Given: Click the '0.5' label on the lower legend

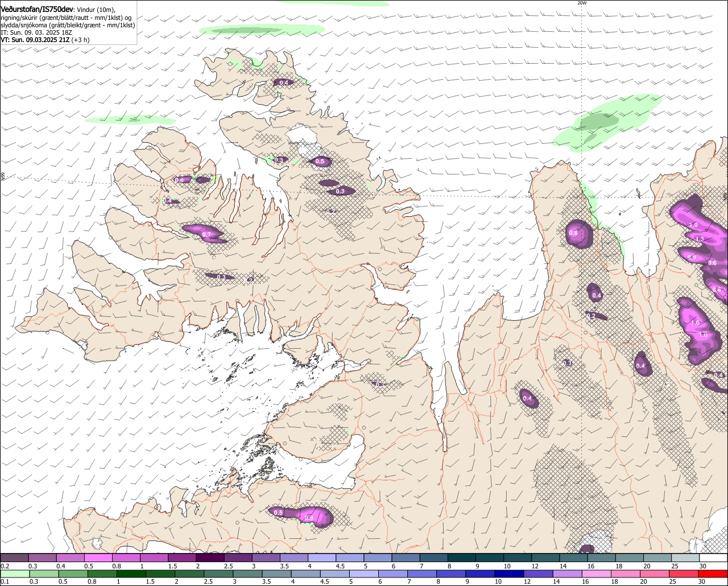Looking at the screenshot, I should coord(63,581).
